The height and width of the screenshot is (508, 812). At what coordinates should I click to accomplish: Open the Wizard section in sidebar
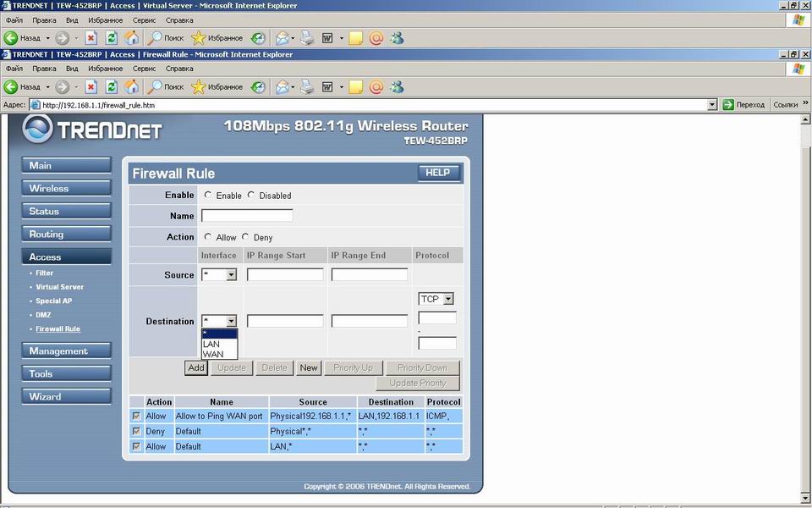[66, 396]
